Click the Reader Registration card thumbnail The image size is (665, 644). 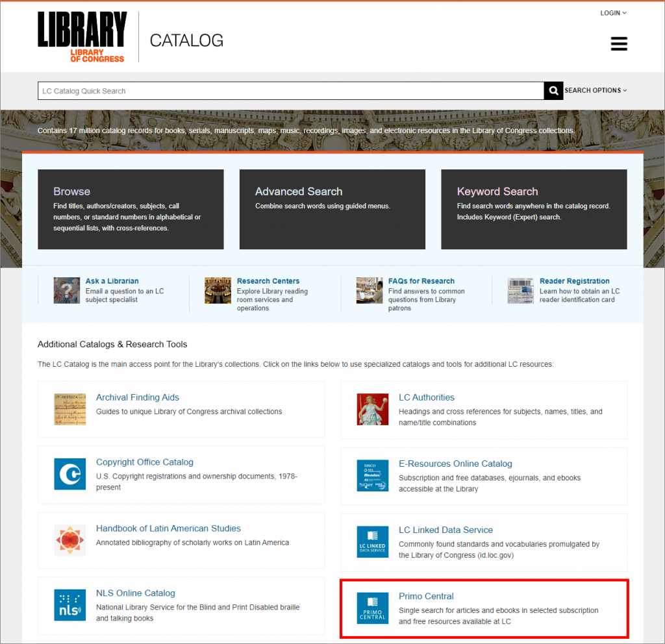[520, 290]
